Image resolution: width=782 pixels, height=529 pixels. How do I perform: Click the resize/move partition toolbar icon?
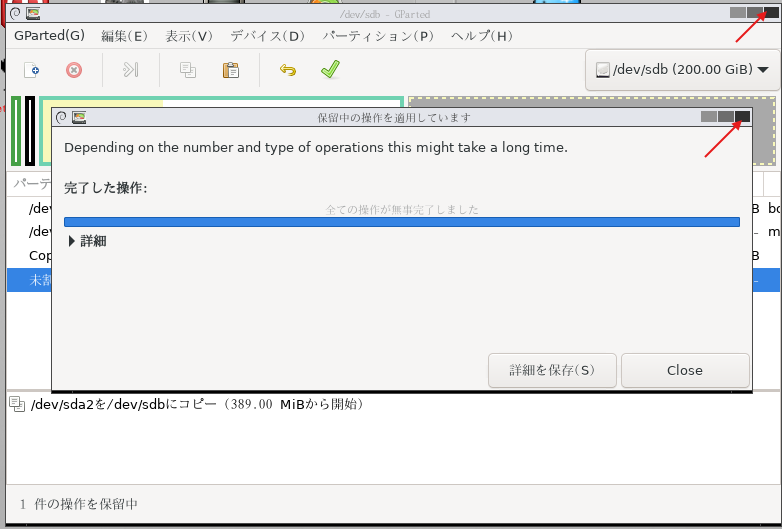[x=130, y=70]
